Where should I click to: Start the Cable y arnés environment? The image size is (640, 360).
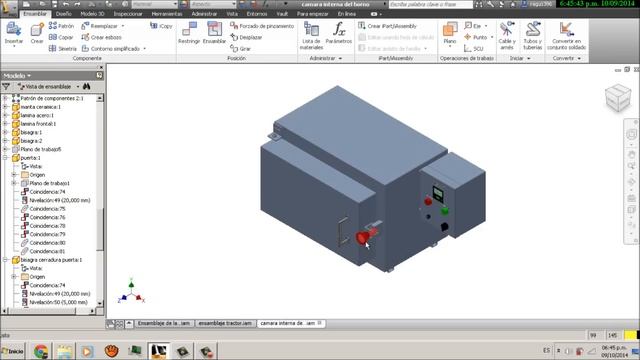[x=507, y=36]
